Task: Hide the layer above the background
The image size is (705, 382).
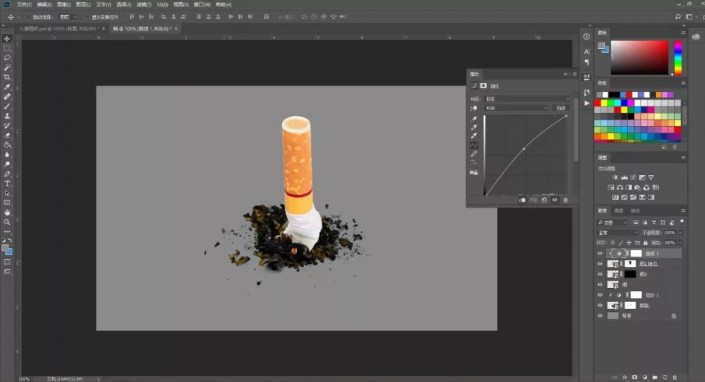Action: (x=600, y=306)
